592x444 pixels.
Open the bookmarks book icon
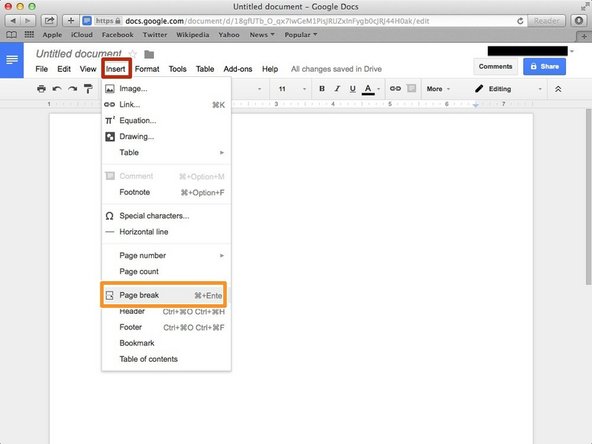click(x=11, y=35)
